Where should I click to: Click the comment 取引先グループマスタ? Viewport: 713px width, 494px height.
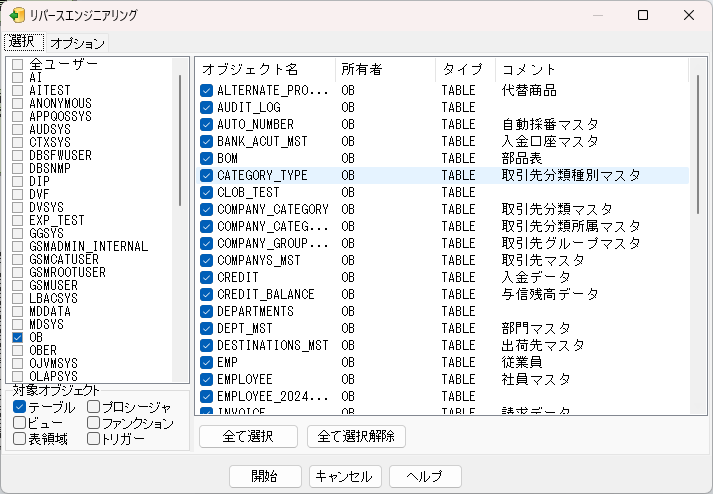click(x=571, y=243)
